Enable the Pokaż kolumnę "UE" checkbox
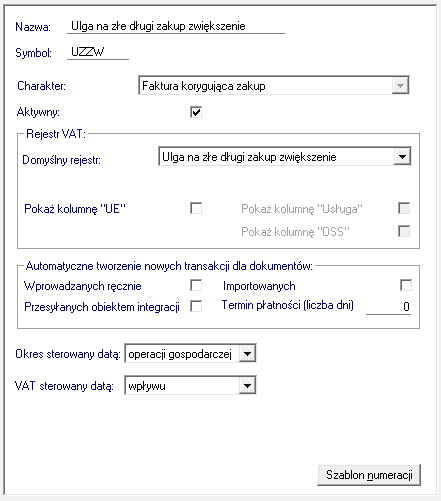Image resolution: width=441 pixels, height=501 pixels. (x=196, y=208)
